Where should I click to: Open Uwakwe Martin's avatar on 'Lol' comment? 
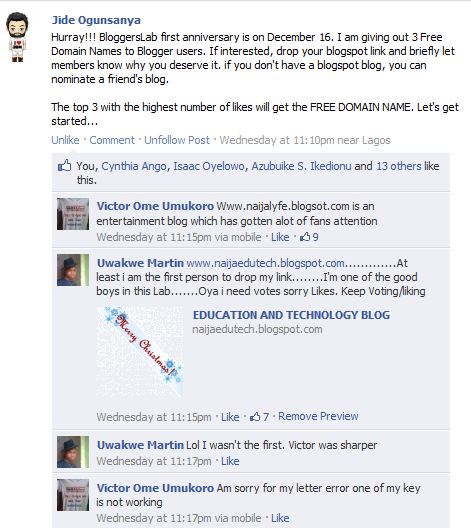tap(73, 452)
